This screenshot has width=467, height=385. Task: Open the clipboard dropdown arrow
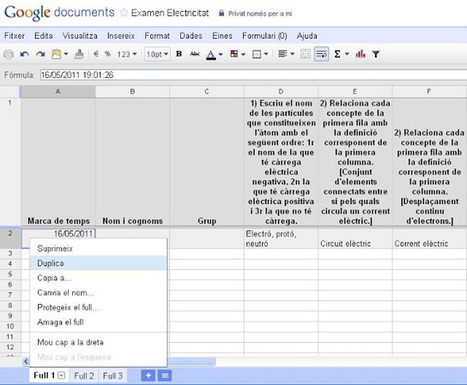(x=66, y=54)
